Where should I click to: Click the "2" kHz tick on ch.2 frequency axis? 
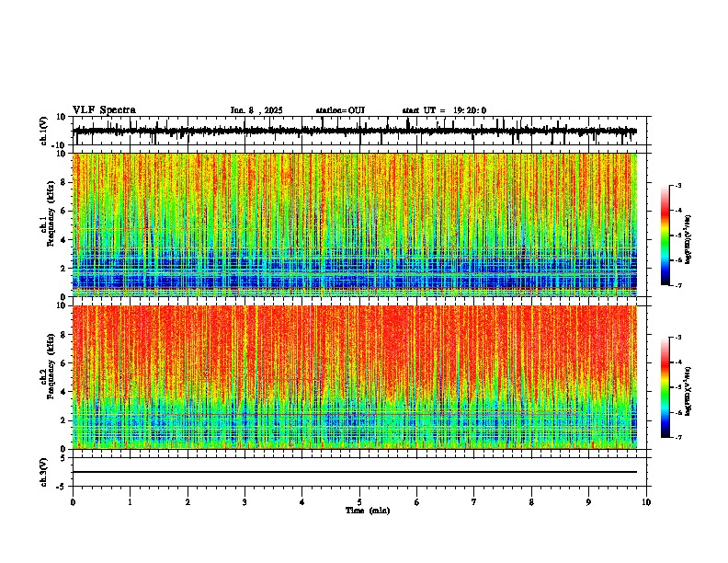(64, 420)
